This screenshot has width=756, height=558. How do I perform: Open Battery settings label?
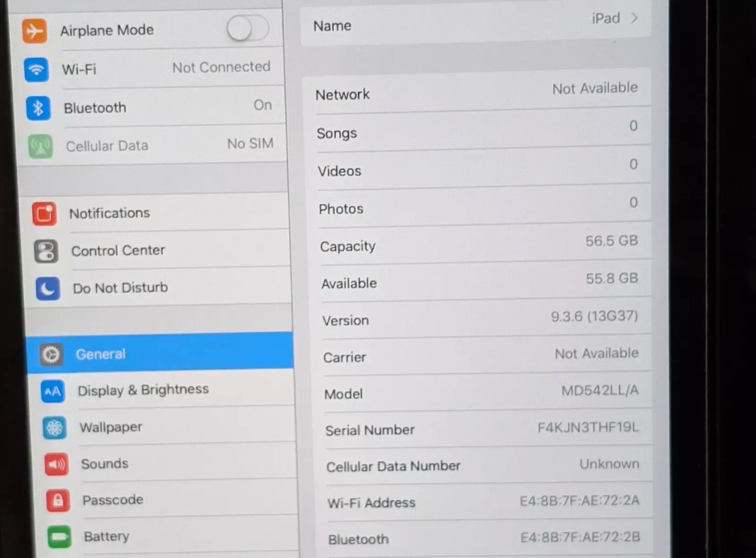[x=107, y=536]
